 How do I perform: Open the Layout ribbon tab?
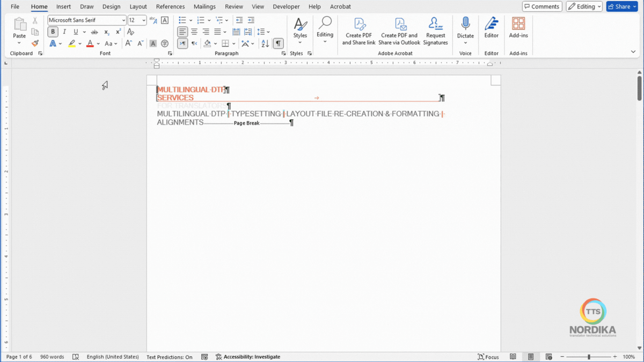coord(138,6)
